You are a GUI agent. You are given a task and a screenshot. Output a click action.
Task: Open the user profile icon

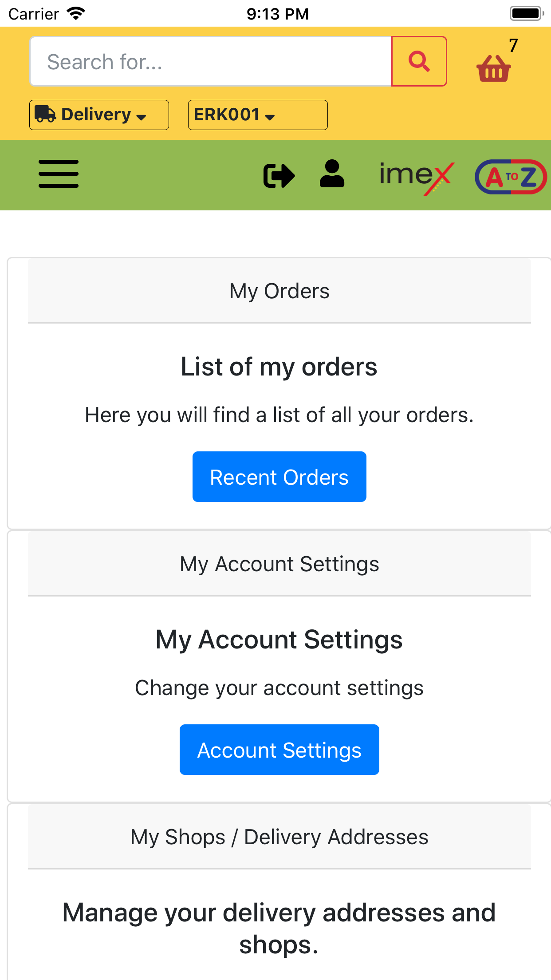click(332, 174)
